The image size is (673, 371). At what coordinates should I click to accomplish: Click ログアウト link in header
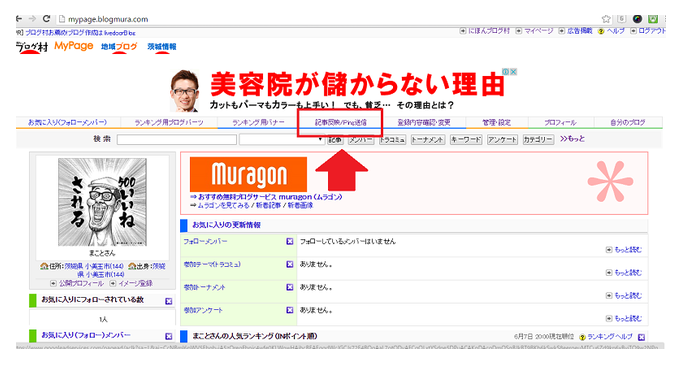click(x=652, y=31)
